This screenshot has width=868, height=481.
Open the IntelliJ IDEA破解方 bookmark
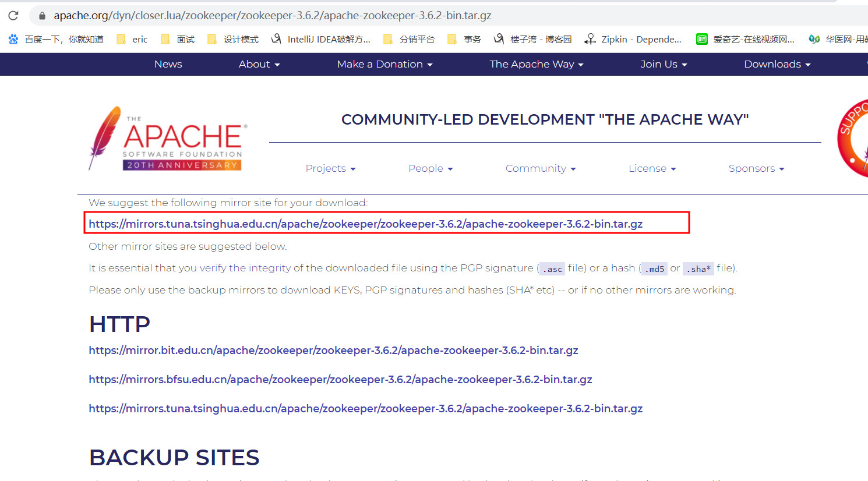[x=321, y=39]
